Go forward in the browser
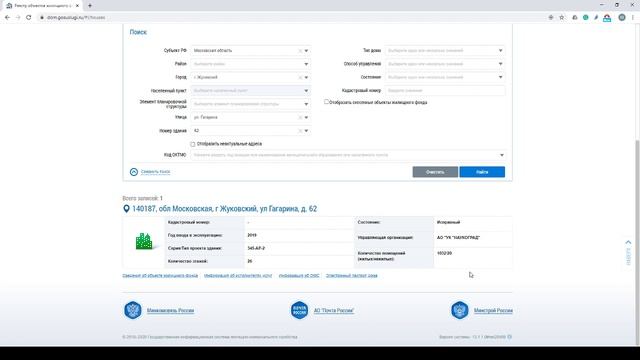The width and height of the screenshot is (640, 360). [18, 18]
